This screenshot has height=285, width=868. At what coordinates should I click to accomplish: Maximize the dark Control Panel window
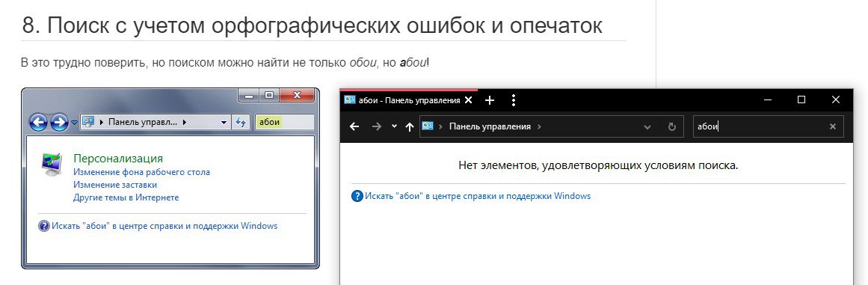pos(801,99)
